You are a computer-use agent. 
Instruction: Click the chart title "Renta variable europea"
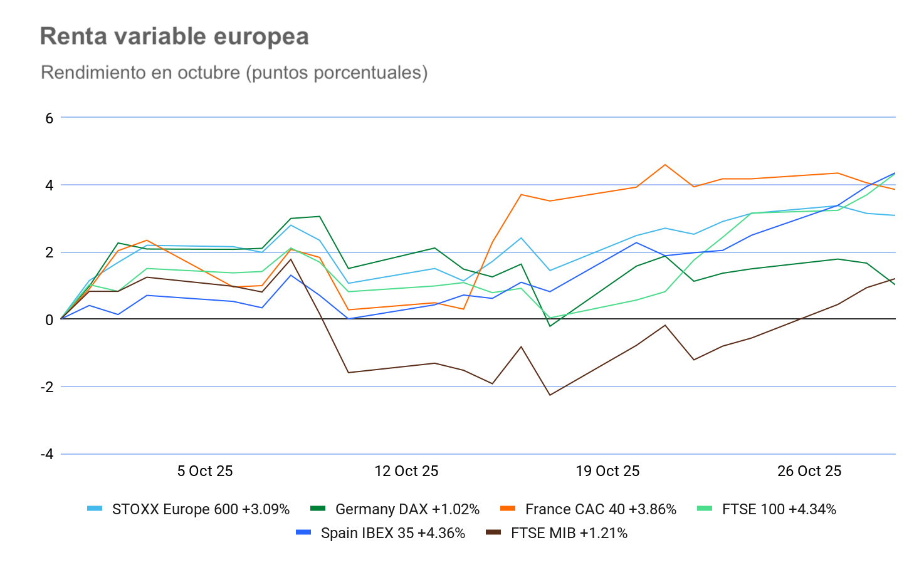tap(174, 36)
